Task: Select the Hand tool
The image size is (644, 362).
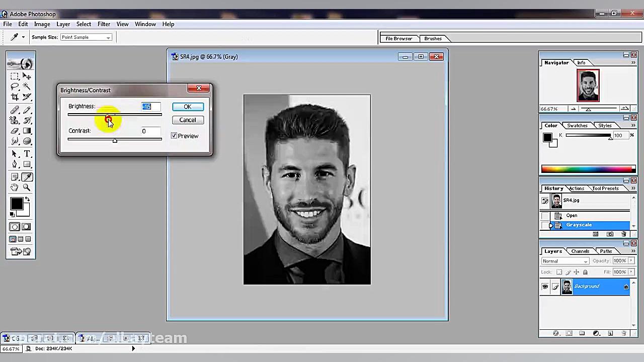Action: pyautogui.click(x=15, y=188)
